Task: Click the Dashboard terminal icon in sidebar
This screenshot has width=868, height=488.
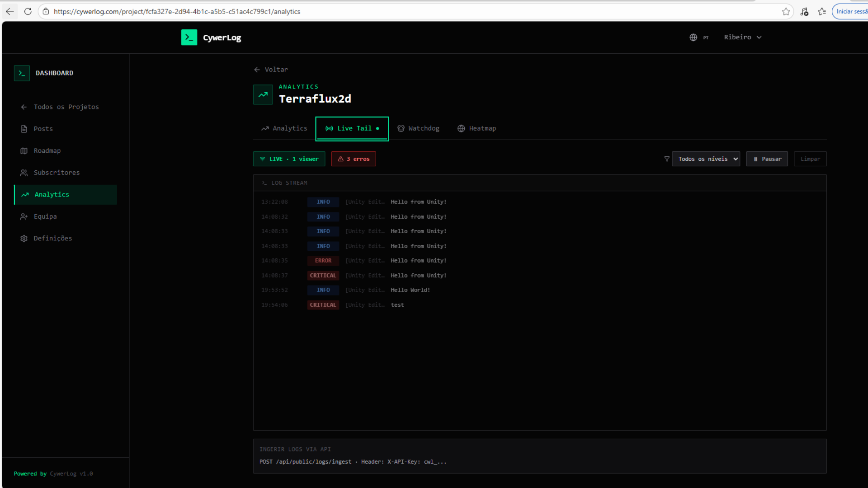Action: pyautogui.click(x=22, y=73)
